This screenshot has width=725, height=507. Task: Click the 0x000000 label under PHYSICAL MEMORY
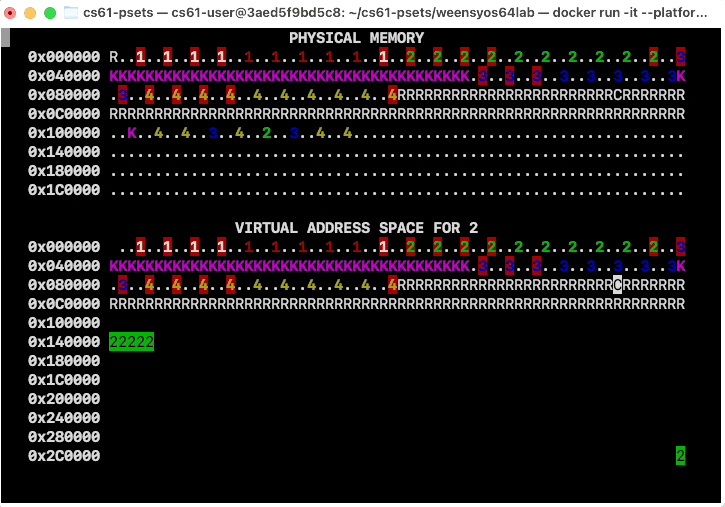pos(64,57)
